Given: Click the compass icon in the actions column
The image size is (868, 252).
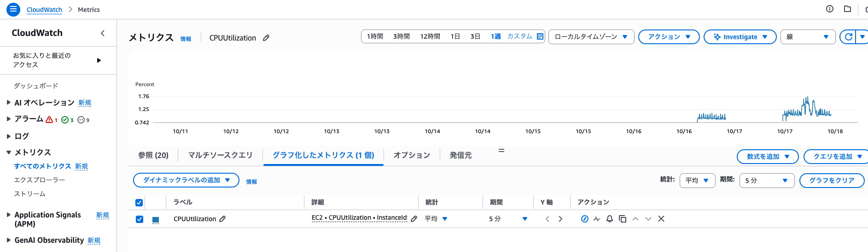Looking at the screenshot, I should [x=584, y=219].
